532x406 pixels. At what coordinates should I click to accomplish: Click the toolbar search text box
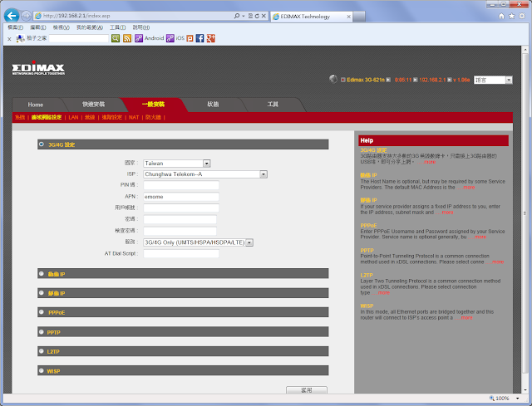[79, 38]
